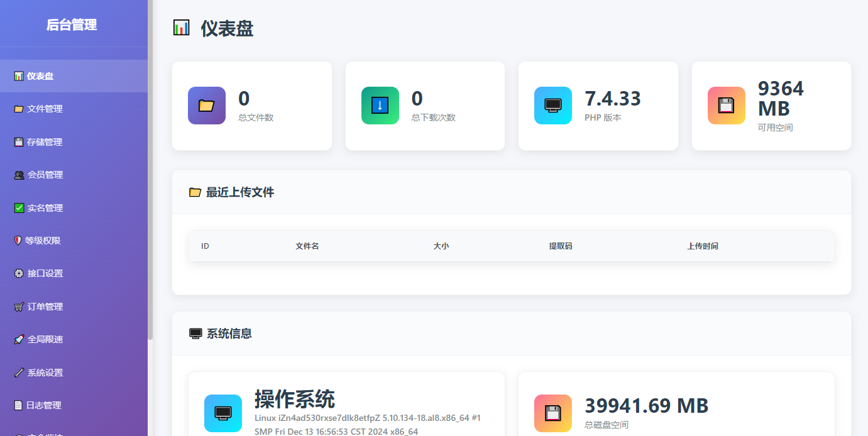This screenshot has height=436, width=868.
Task: Click the 后台管理 header title
Action: click(70, 25)
